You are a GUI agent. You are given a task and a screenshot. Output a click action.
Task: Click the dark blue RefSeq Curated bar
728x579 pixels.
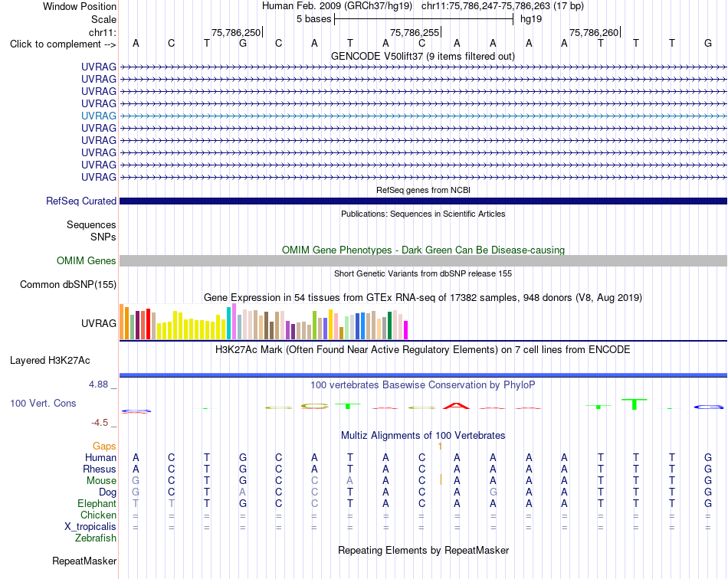pyautogui.click(x=423, y=201)
